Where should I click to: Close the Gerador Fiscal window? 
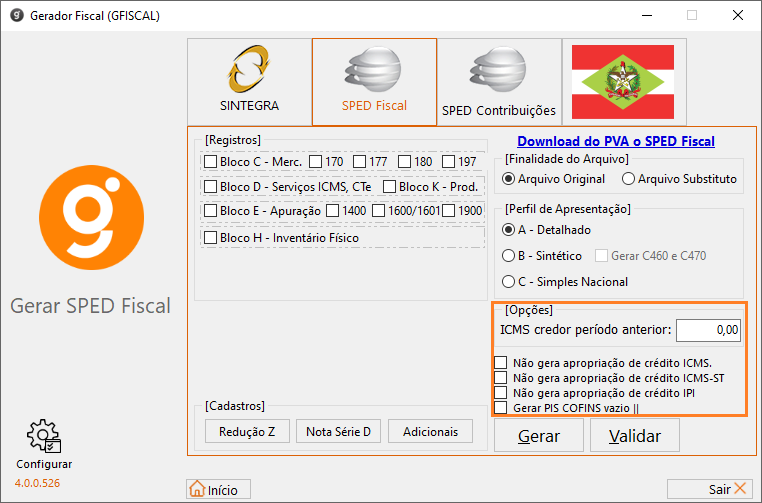tap(738, 16)
